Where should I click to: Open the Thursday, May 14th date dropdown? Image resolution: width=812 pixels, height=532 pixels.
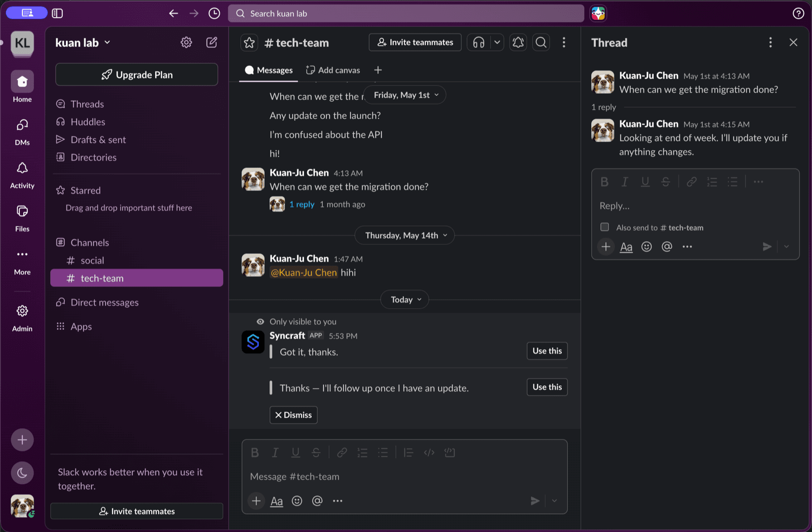pos(404,235)
